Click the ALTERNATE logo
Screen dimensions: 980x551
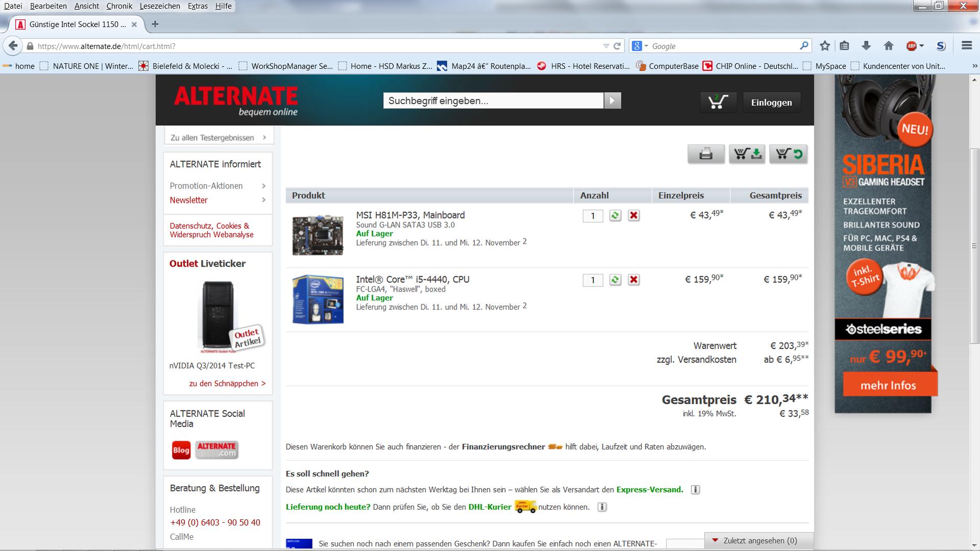[x=235, y=101]
